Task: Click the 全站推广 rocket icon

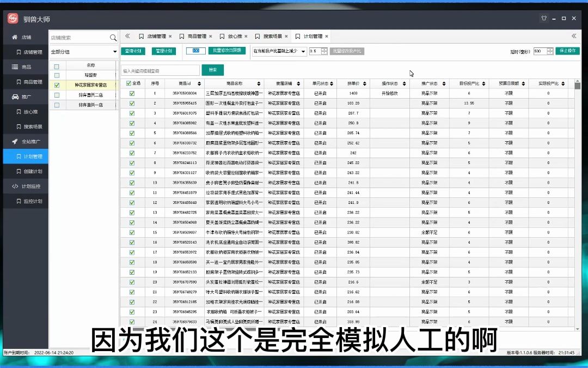Action: [15, 142]
